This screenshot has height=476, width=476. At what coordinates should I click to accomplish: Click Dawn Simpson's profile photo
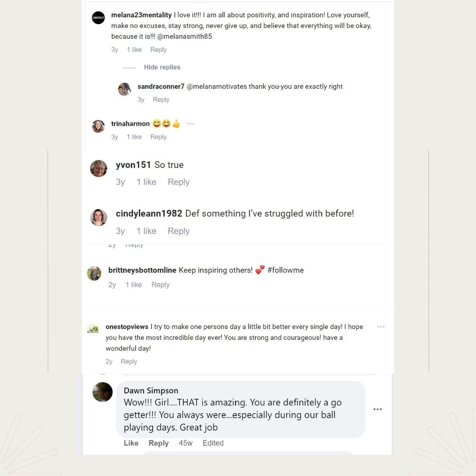coord(103,392)
